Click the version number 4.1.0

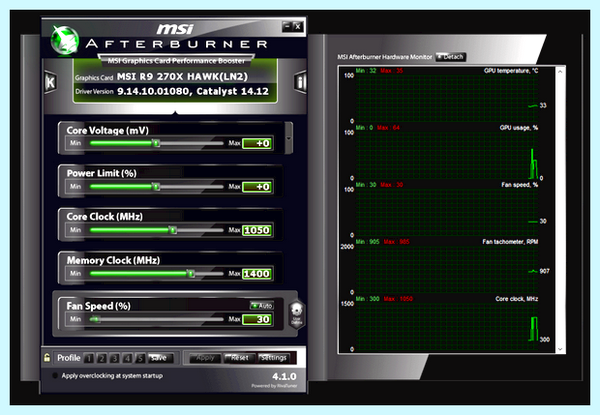[284, 377]
